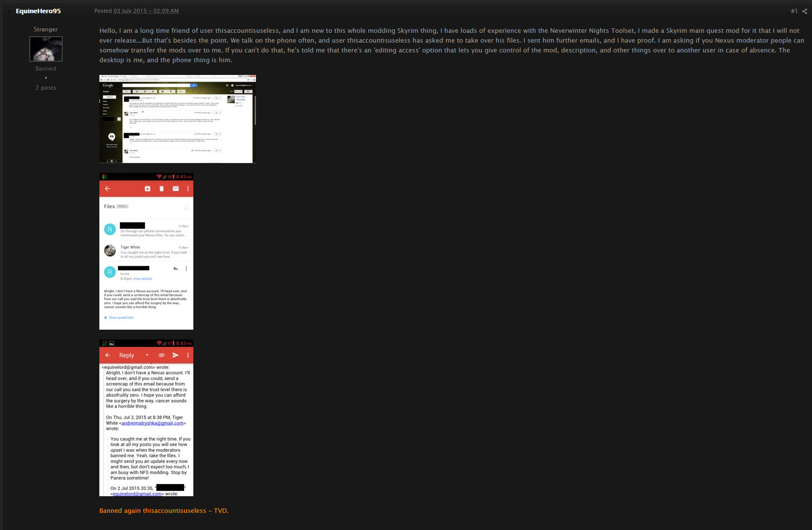Click the 'Stranger' rank label
Screen dimensions: 812x530
tap(46, 29)
